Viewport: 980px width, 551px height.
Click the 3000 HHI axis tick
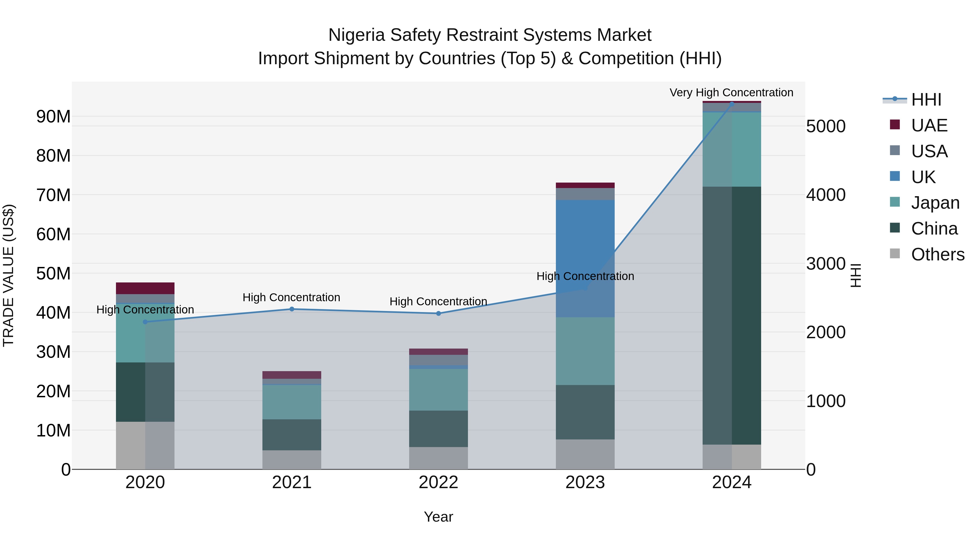[x=826, y=264]
